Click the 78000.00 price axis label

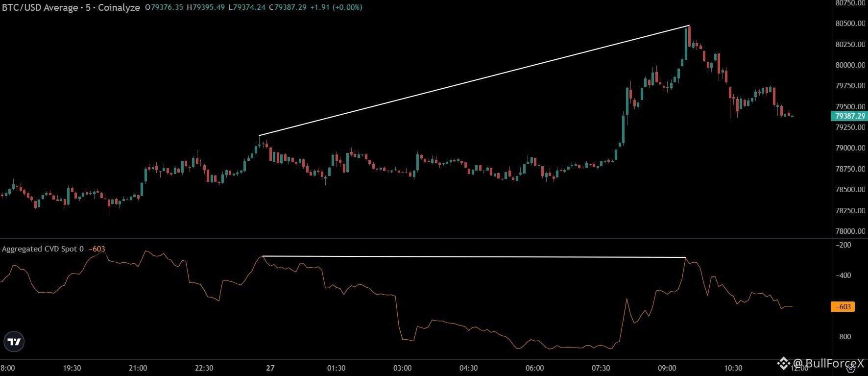[x=850, y=231]
